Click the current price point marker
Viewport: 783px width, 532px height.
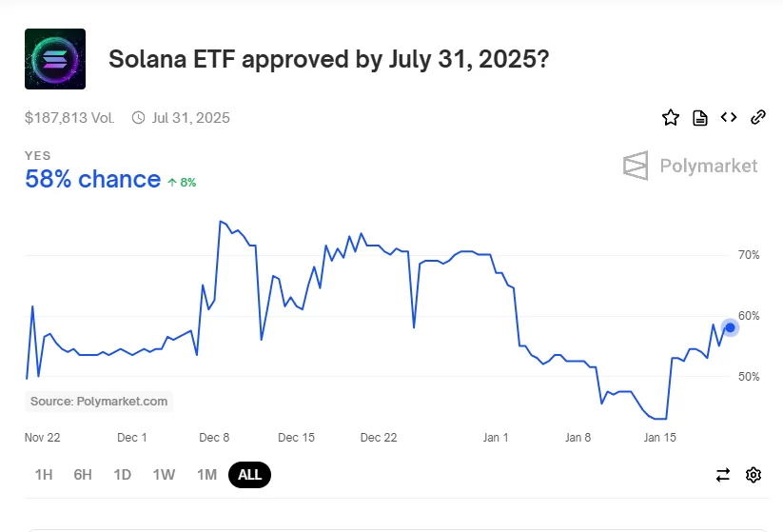(x=730, y=327)
